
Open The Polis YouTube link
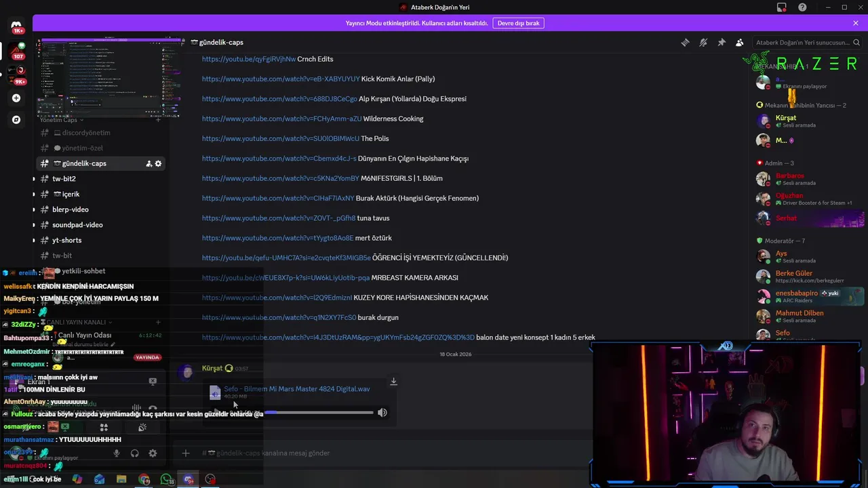(281, 138)
